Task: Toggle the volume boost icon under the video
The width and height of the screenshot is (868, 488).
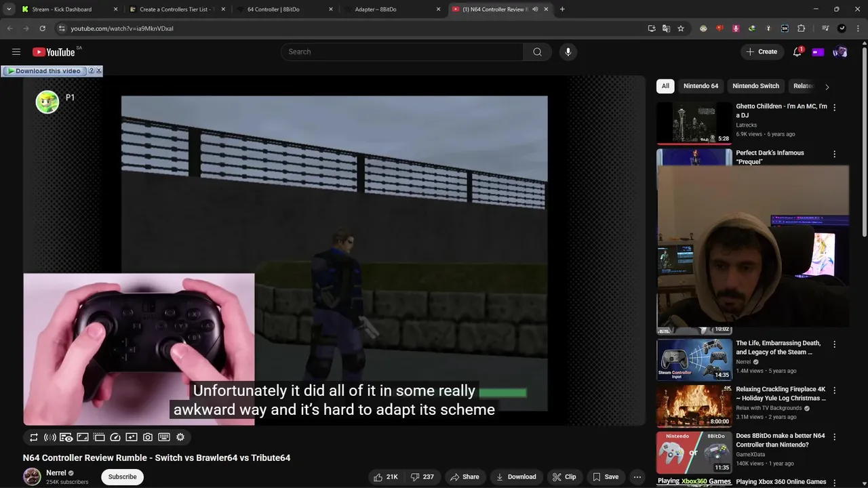Action: (x=50, y=437)
